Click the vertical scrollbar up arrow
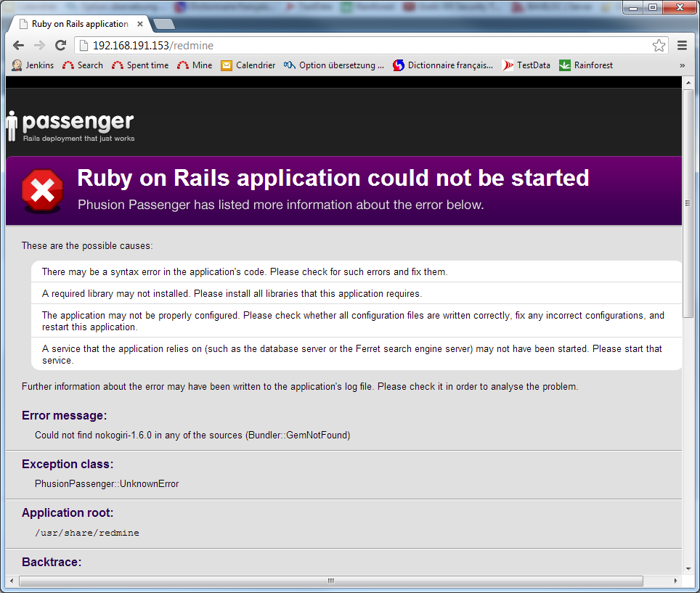Viewport: 700px width, 593px height. coord(688,83)
